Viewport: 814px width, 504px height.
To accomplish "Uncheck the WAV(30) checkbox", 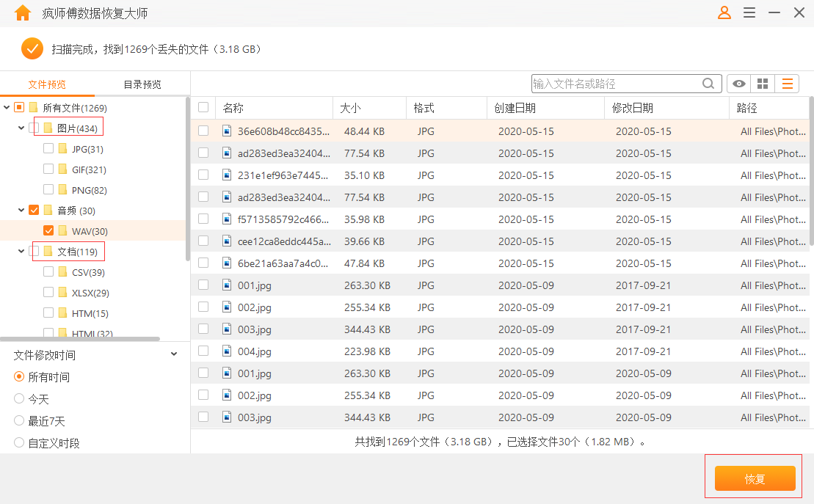I will 48,230.
